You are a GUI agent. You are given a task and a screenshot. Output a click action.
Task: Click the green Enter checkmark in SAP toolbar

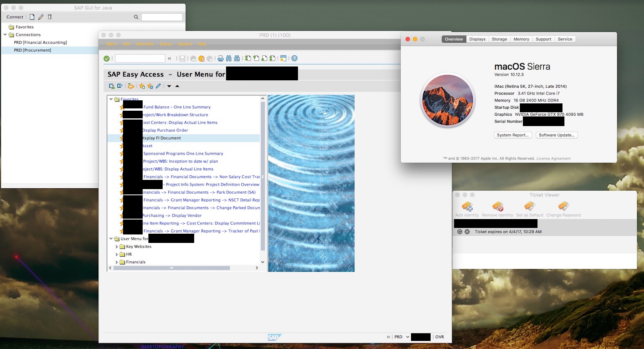coord(107,58)
